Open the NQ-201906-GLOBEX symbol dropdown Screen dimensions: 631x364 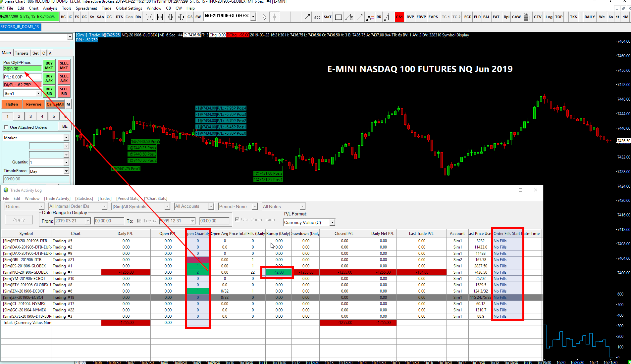(253, 16)
